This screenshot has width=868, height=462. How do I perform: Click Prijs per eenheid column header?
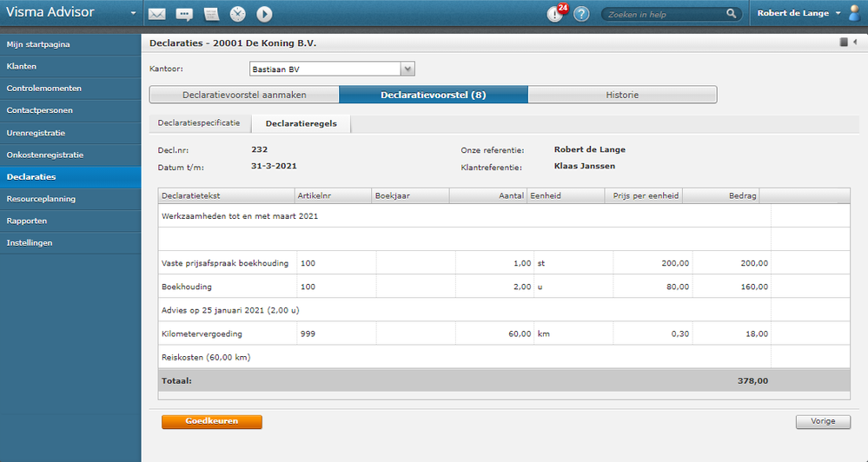tap(643, 196)
